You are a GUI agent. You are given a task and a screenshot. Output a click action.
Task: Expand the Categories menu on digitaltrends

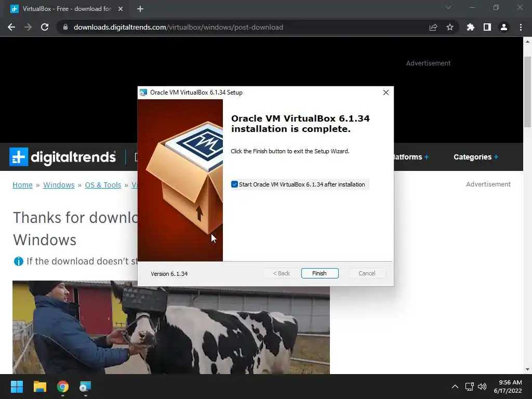point(476,157)
